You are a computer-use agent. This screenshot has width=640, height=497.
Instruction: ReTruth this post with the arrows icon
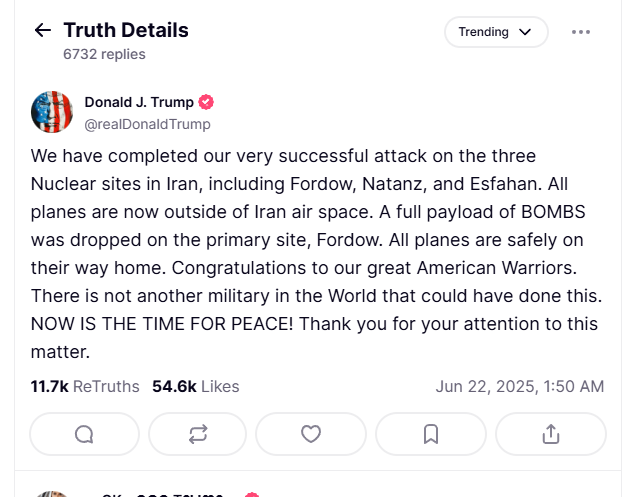pos(198,434)
